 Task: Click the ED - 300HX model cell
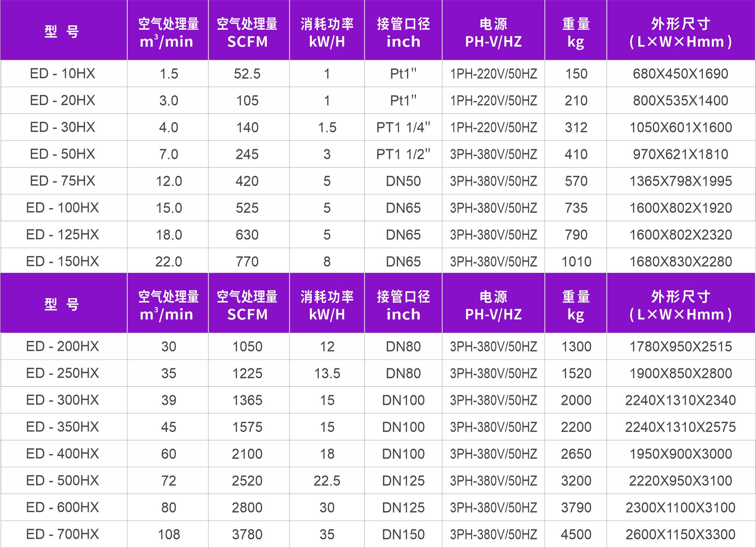(x=63, y=400)
